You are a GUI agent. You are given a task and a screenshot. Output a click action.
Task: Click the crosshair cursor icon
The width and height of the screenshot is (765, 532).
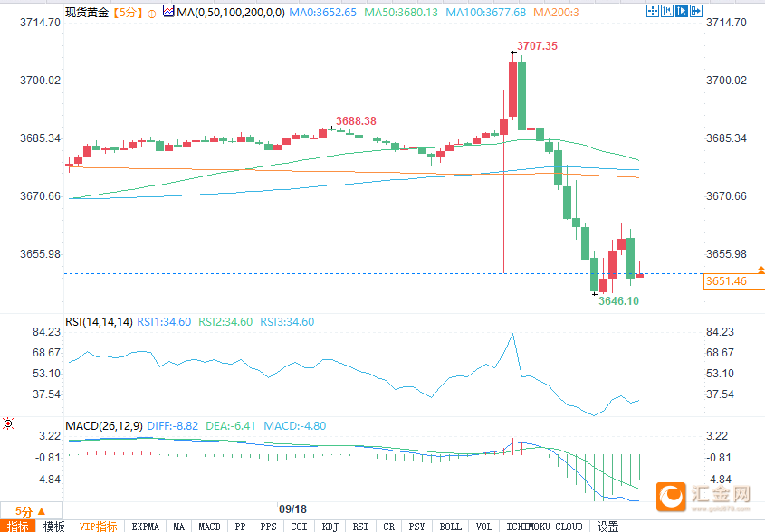point(653,11)
